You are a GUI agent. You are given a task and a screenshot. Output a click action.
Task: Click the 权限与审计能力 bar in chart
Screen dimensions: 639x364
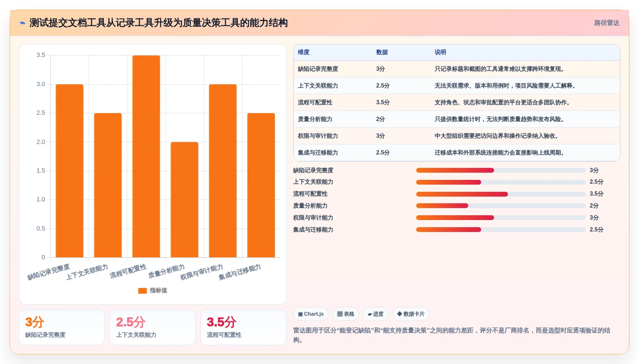(x=222, y=171)
